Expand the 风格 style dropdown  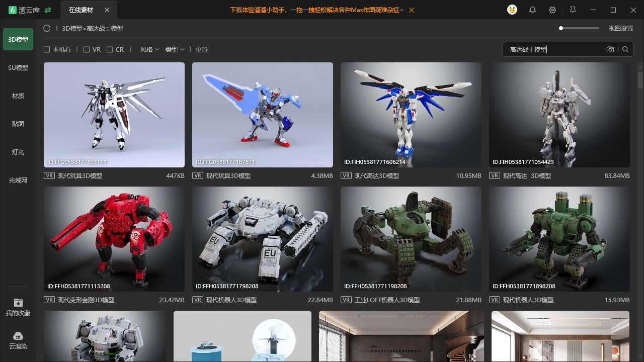click(149, 49)
